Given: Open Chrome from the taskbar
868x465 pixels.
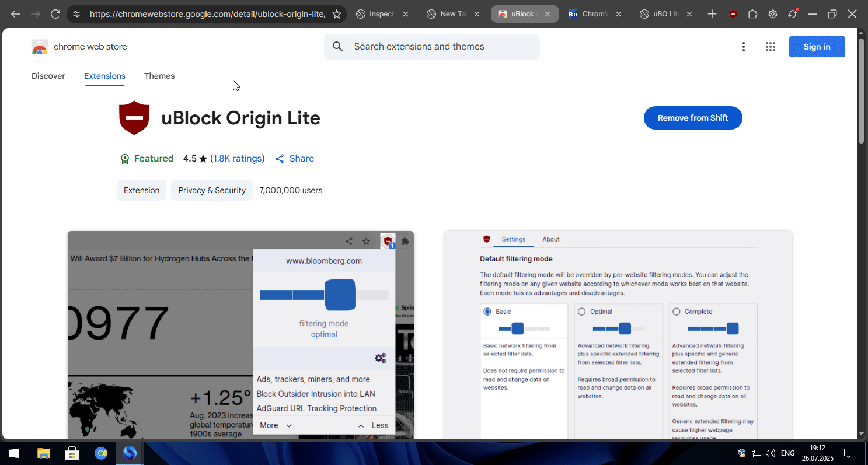Looking at the screenshot, I should point(102,453).
